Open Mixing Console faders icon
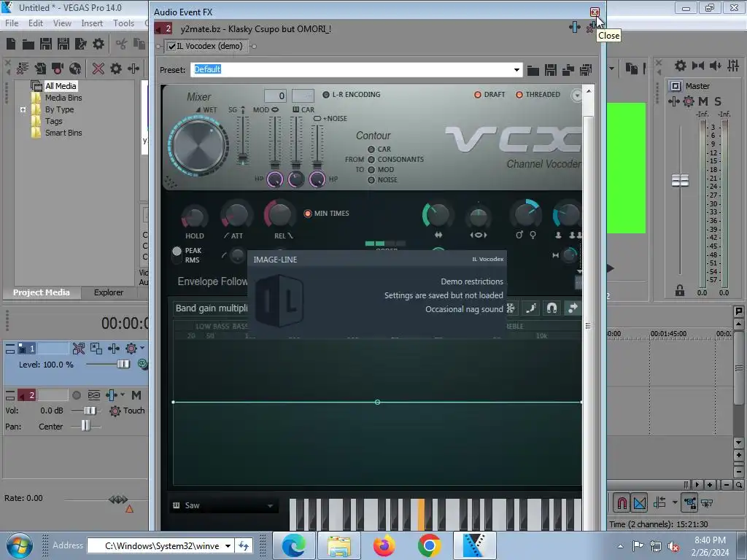This screenshot has width=747, height=560. [733, 66]
